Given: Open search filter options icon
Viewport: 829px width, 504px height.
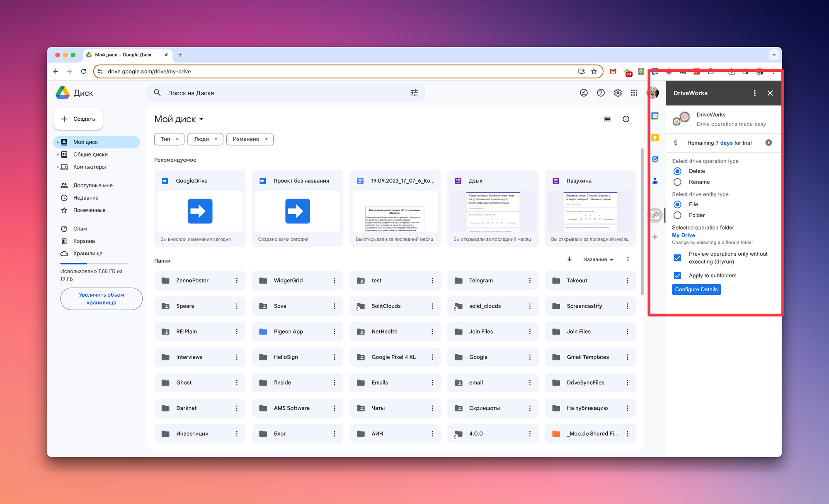Looking at the screenshot, I should (414, 93).
